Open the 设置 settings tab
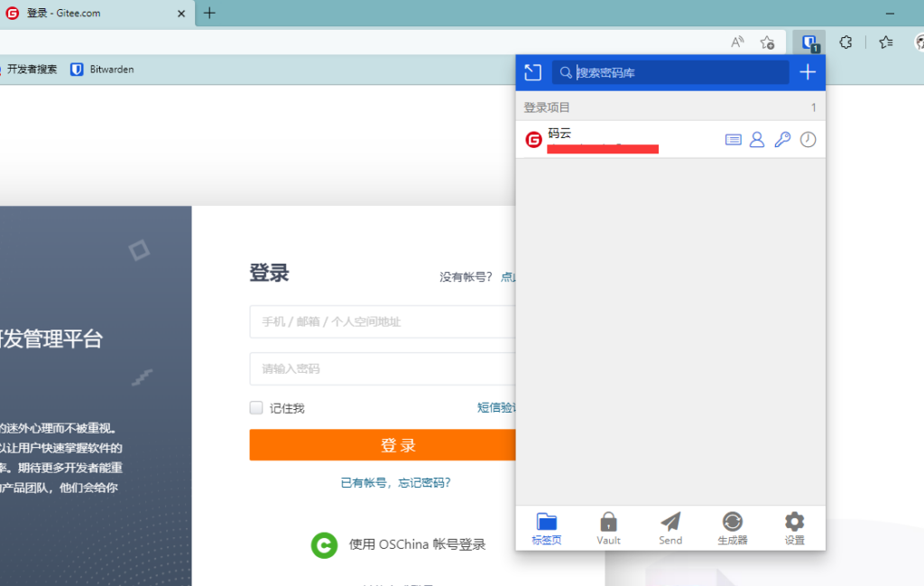The width and height of the screenshot is (924, 586). (x=794, y=528)
